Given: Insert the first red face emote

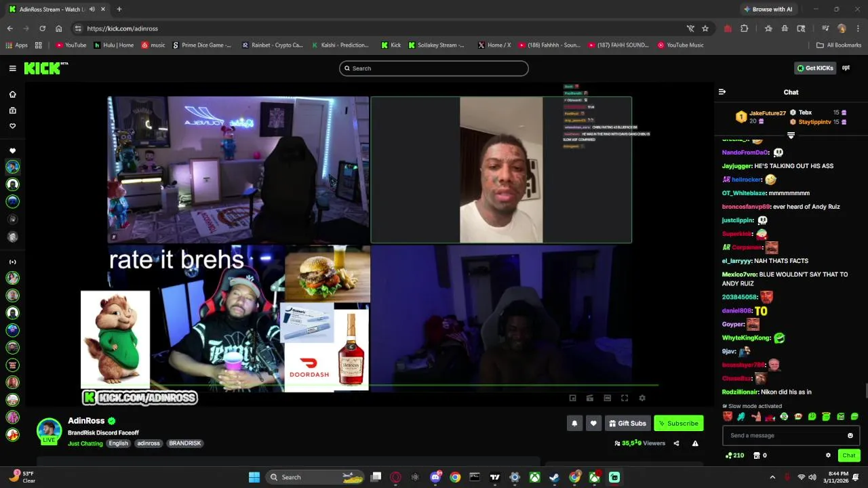Looking at the screenshot, I should coord(728,417).
